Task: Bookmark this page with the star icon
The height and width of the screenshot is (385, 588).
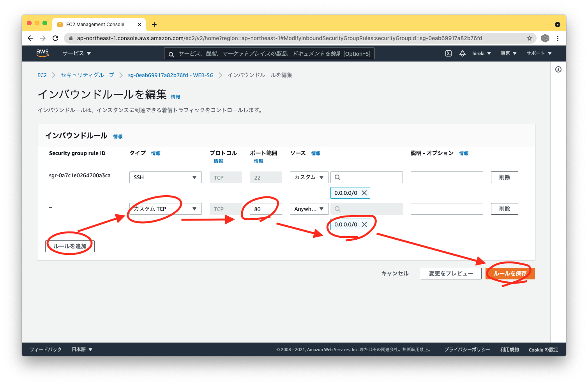Action: pyautogui.click(x=529, y=38)
